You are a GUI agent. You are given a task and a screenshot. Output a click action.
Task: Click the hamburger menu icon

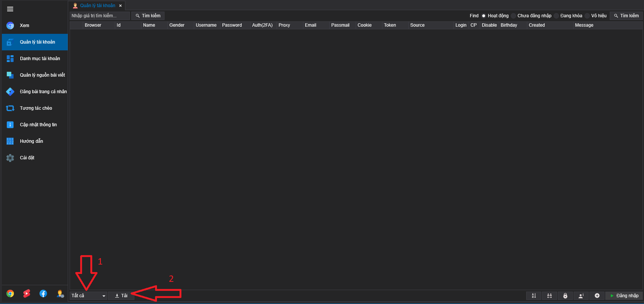tap(10, 9)
